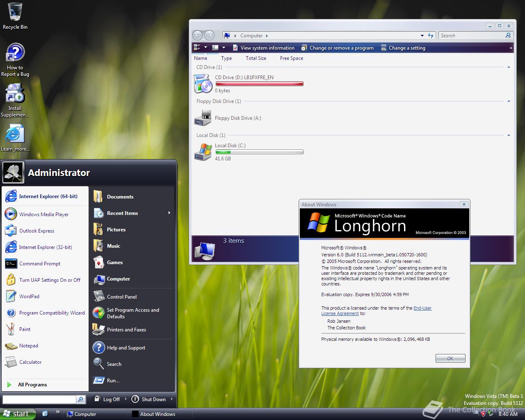Open the Run... dialog
This screenshot has width=525, height=420.
[x=132, y=380]
